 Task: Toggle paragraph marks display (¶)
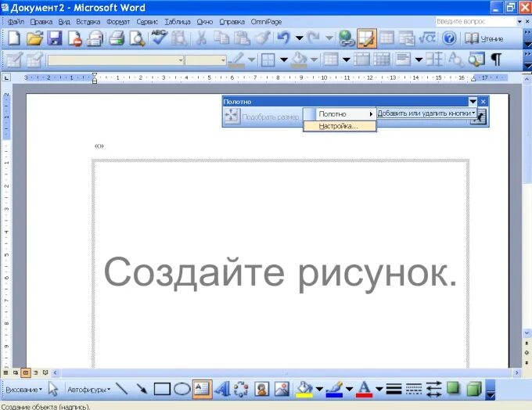(x=496, y=59)
